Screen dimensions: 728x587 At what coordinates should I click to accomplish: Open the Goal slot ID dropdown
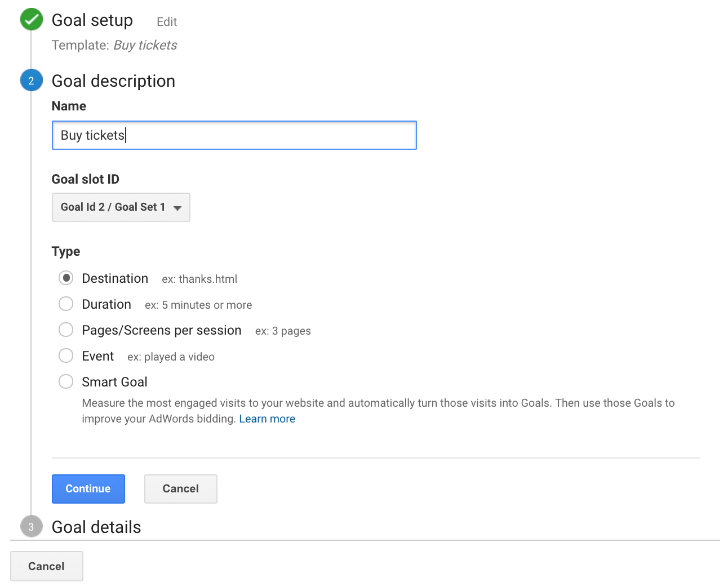[121, 207]
